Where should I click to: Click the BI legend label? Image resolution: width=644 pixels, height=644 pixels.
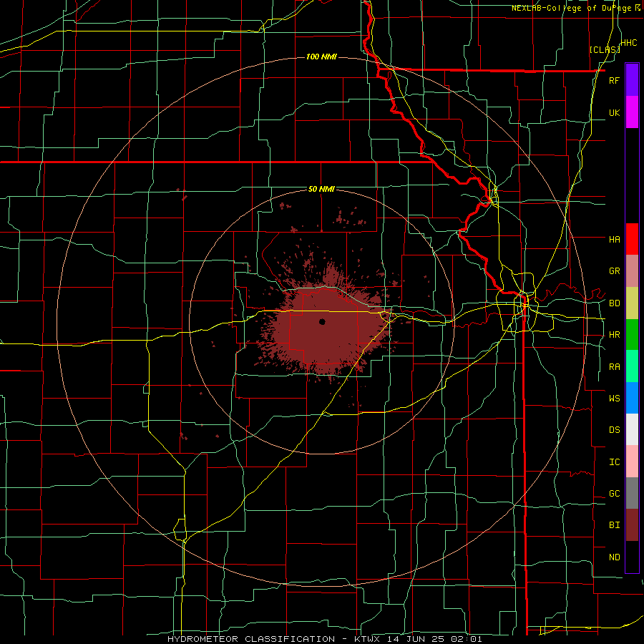[x=614, y=525]
